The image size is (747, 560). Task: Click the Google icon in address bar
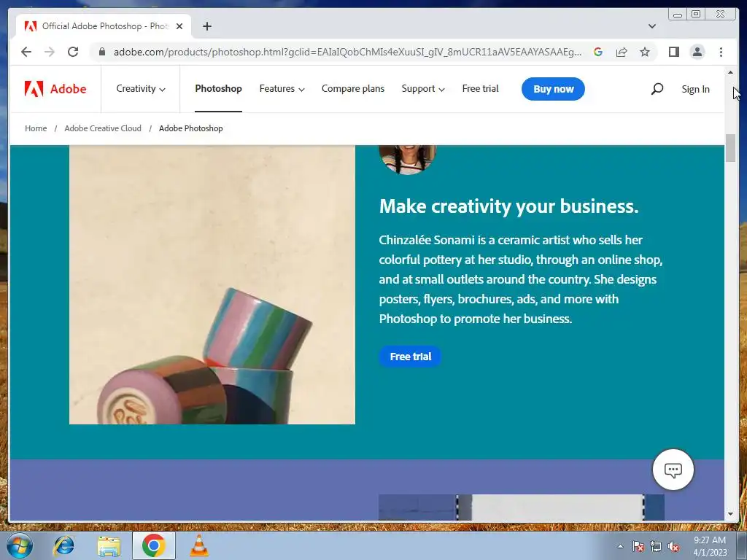[598, 52]
